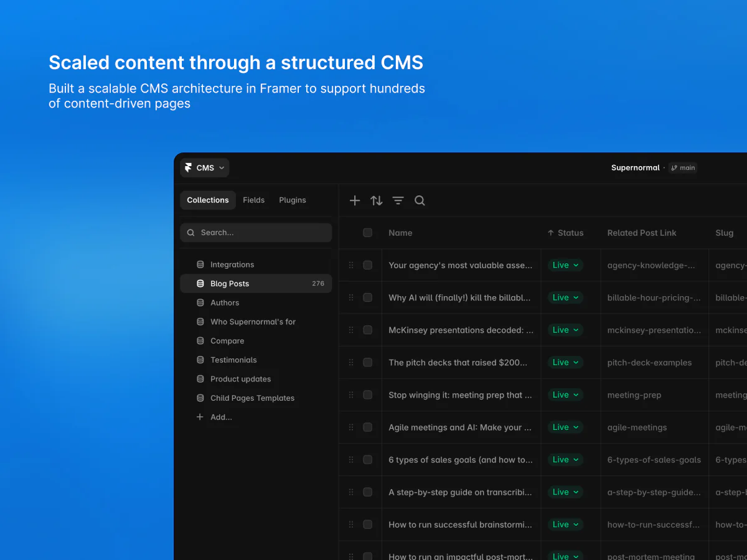Viewport: 747px width, 560px height.
Task: Select the 6 types of sales goals checkbox
Action: point(368,459)
